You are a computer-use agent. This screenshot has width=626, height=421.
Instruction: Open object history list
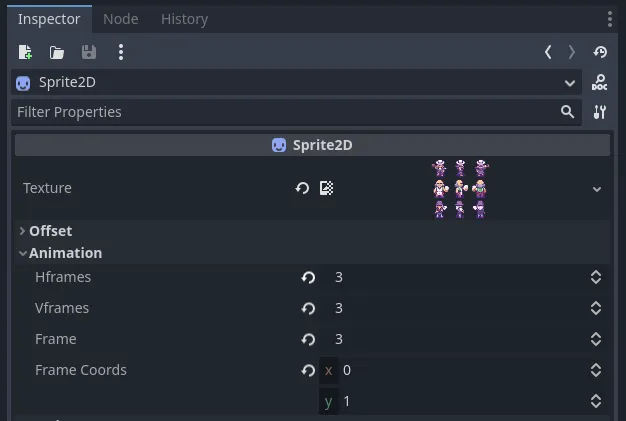pyautogui.click(x=600, y=52)
